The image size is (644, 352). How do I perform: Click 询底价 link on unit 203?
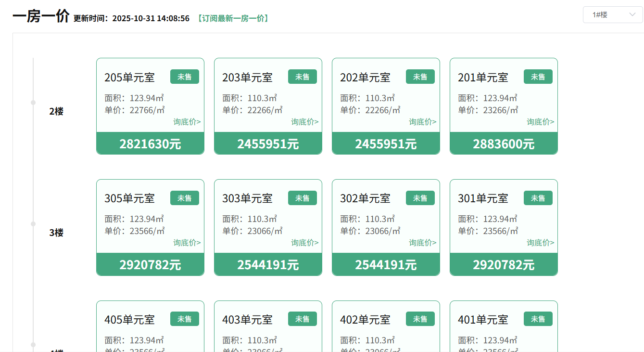[305, 122]
